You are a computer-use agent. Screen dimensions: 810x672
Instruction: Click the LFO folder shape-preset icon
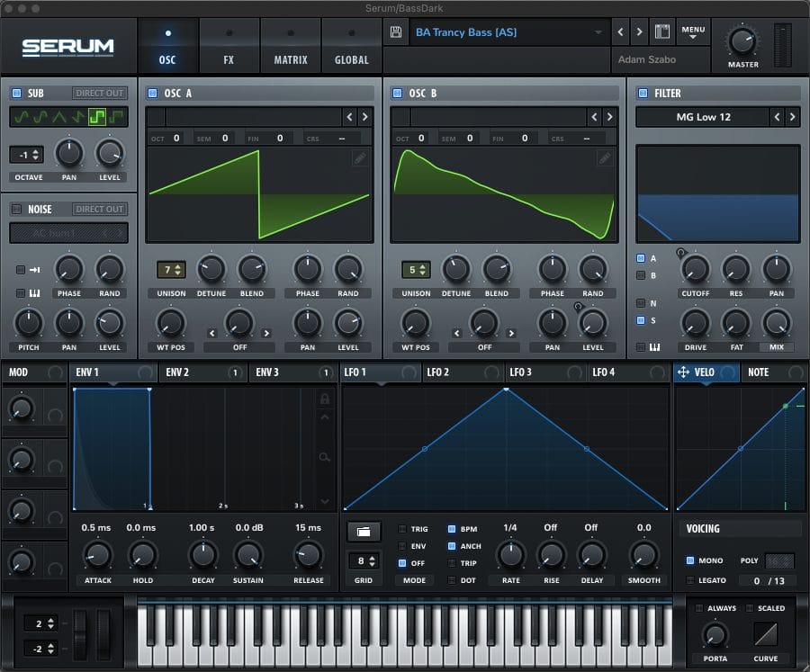click(363, 532)
